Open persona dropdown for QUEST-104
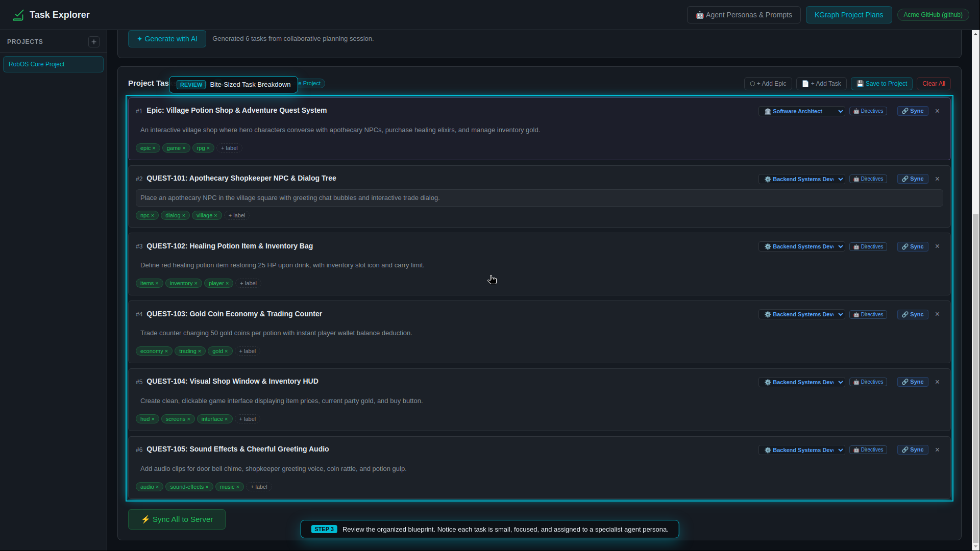 pos(801,382)
